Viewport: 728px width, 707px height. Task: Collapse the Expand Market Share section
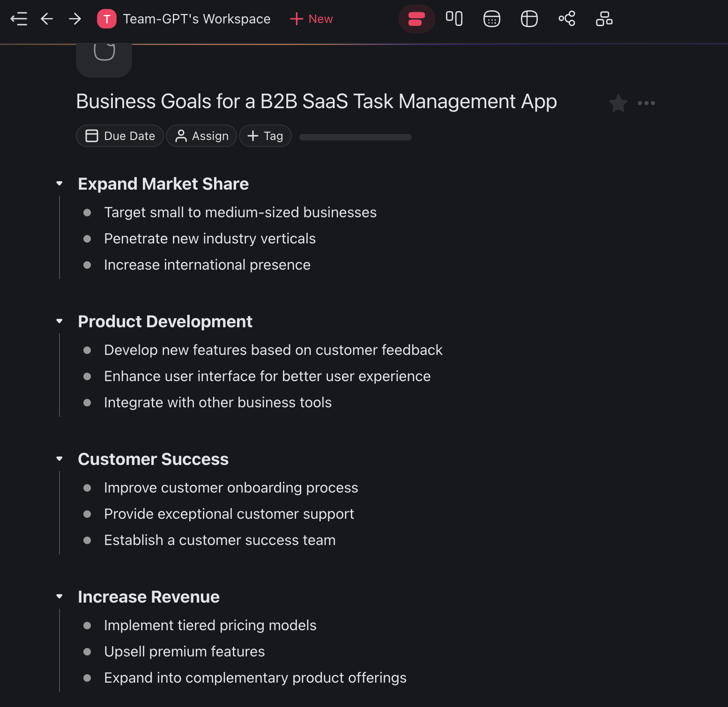pos(59,184)
